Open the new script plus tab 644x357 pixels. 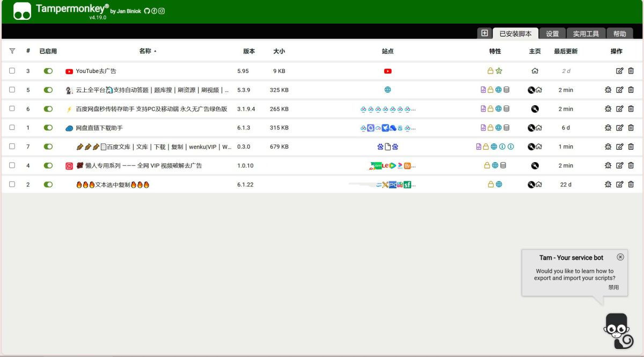pyautogui.click(x=485, y=33)
